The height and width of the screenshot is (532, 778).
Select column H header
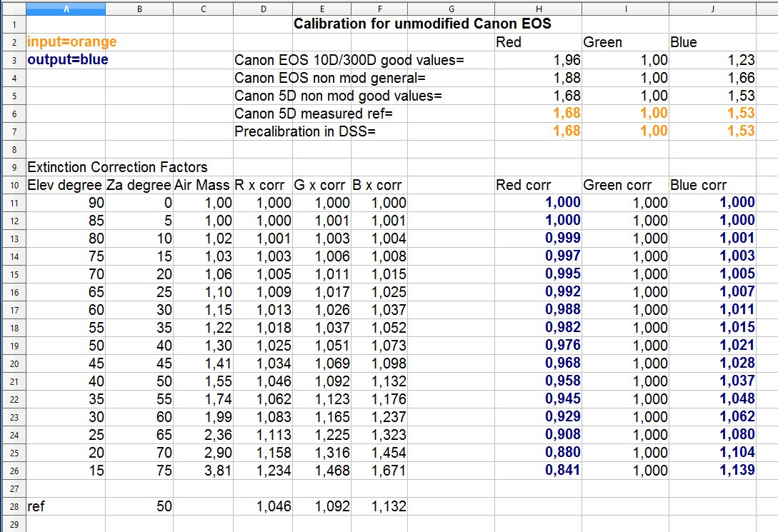(538, 9)
